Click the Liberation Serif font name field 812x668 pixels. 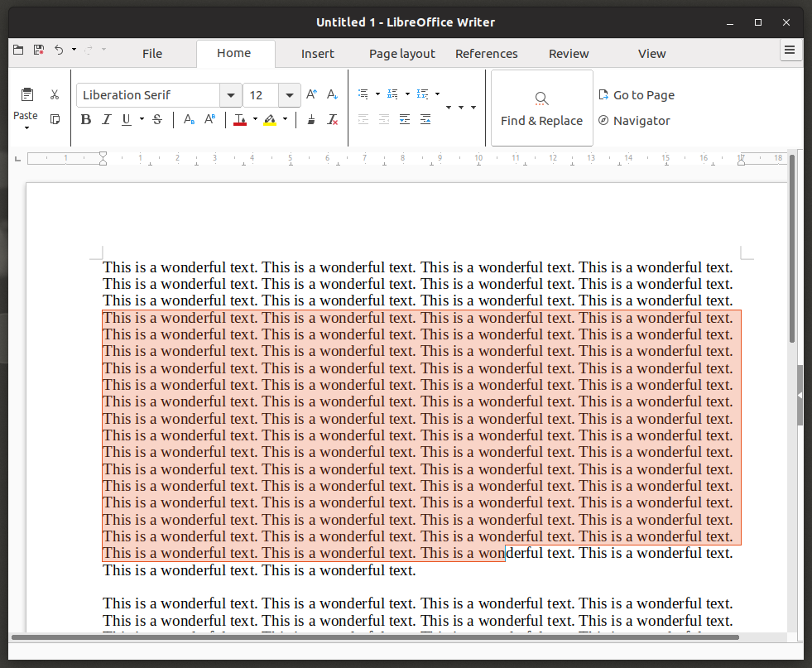(149, 95)
